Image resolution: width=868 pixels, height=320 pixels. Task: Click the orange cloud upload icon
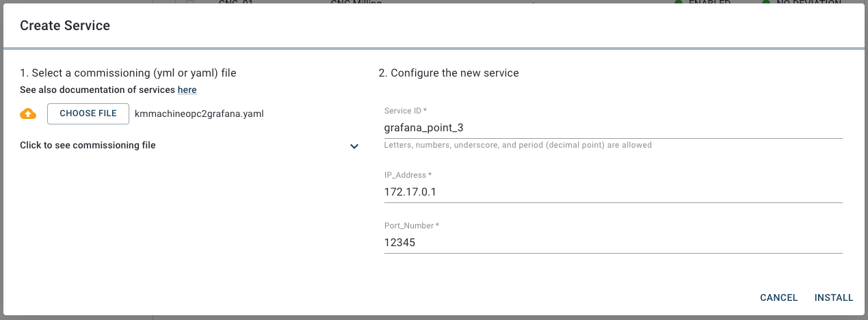28,114
